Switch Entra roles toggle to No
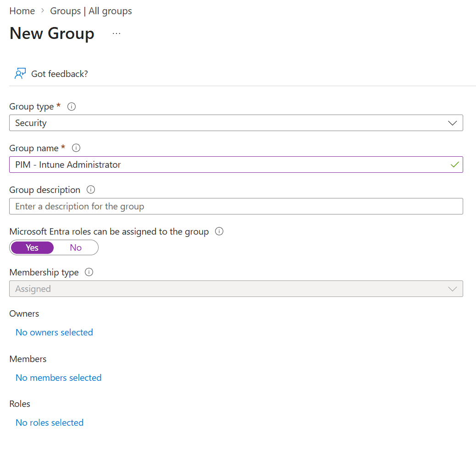The width and height of the screenshot is (476, 450). tap(76, 247)
